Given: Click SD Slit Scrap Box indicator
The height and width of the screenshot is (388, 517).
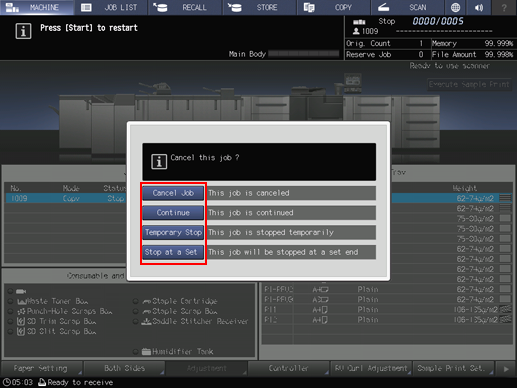Looking at the screenshot, I should 11,331.
